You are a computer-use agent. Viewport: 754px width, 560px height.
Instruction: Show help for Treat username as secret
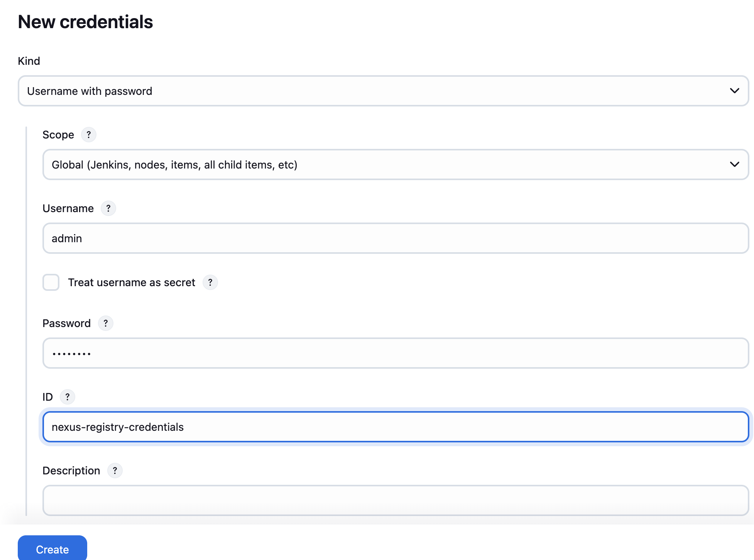coord(210,282)
